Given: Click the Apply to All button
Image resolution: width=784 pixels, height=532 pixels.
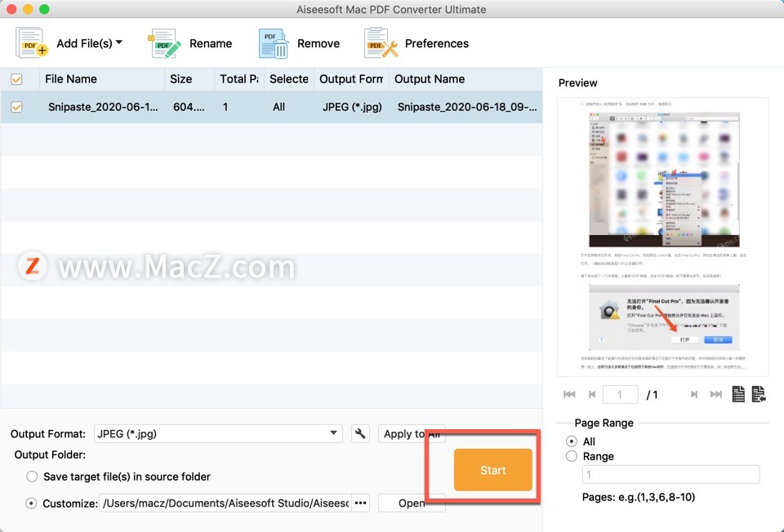Looking at the screenshot, I should click(x=412, y=433).
